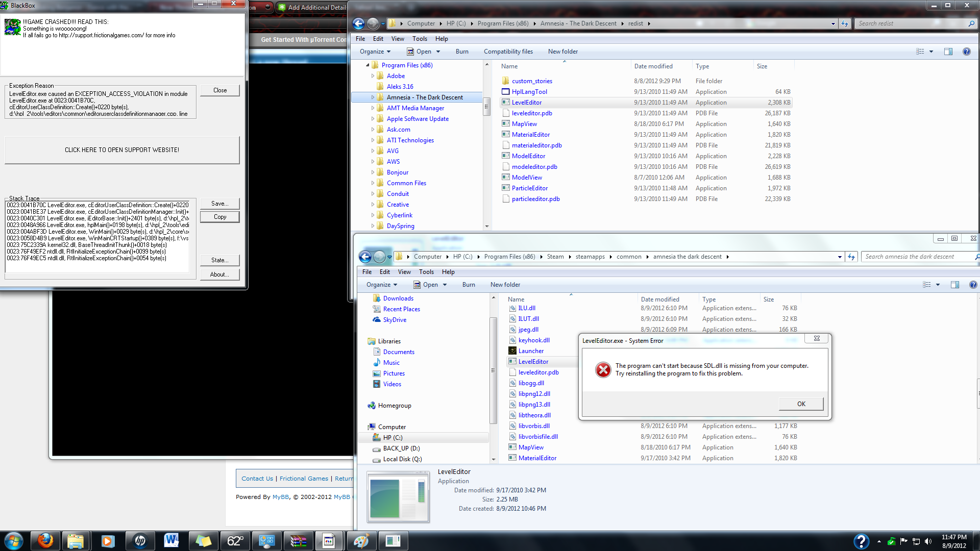Expand the Adobe folder in tree
This screenshot has width=980, height=551.
tap(373, 76)
